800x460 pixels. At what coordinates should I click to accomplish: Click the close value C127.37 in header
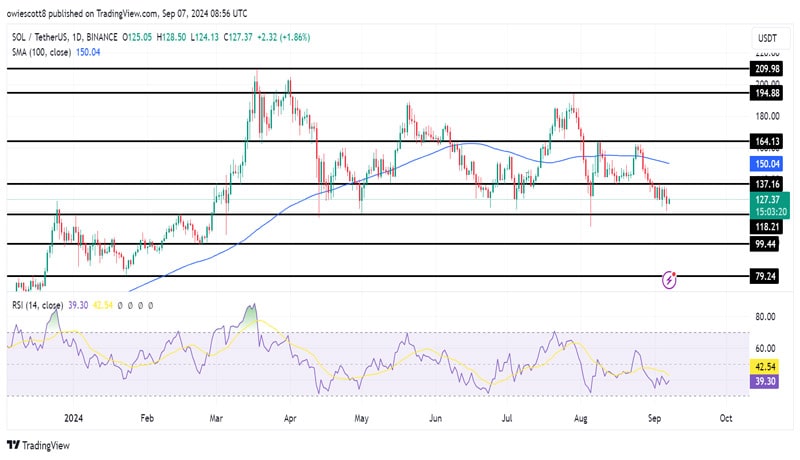(238, 37)
